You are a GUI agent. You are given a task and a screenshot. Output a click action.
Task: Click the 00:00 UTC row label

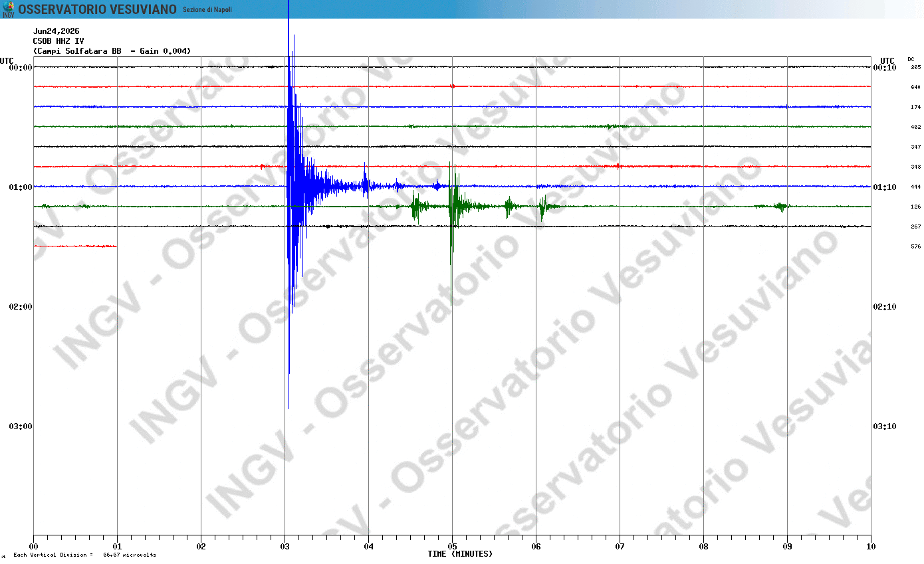pyautogui.click(x=21, y=67)
